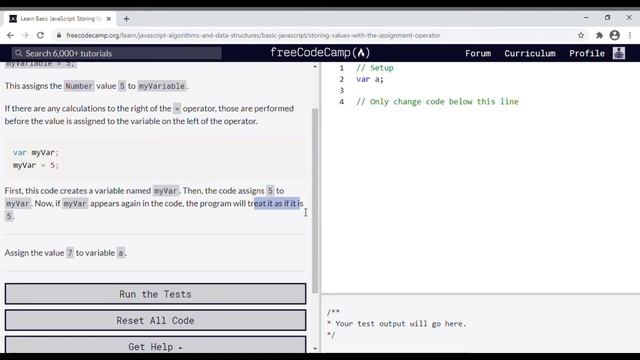Click the '// Setup' comment line

(x=375, y=68)
